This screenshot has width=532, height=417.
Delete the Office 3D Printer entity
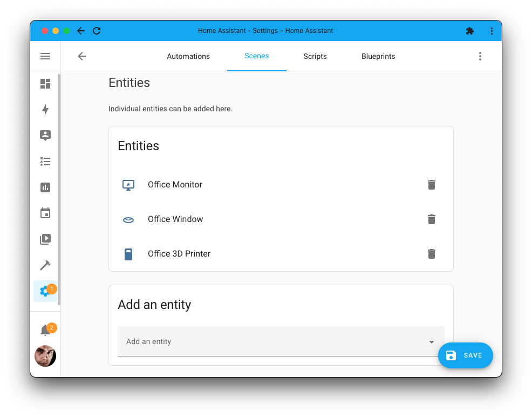tap(431, 254)
